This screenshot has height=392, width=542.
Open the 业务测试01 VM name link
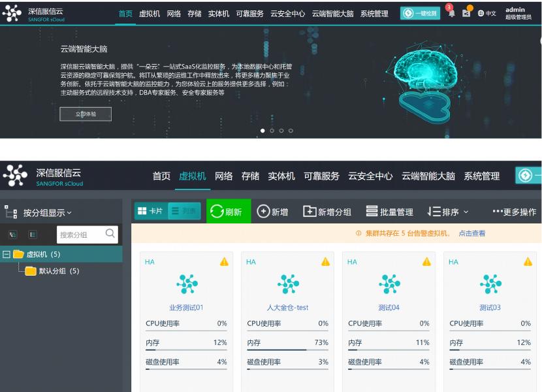(x=186, y=307)
